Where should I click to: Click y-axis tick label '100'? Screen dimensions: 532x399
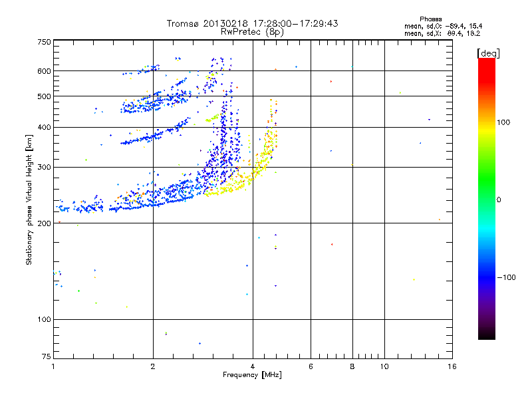(x=44, y=319)
